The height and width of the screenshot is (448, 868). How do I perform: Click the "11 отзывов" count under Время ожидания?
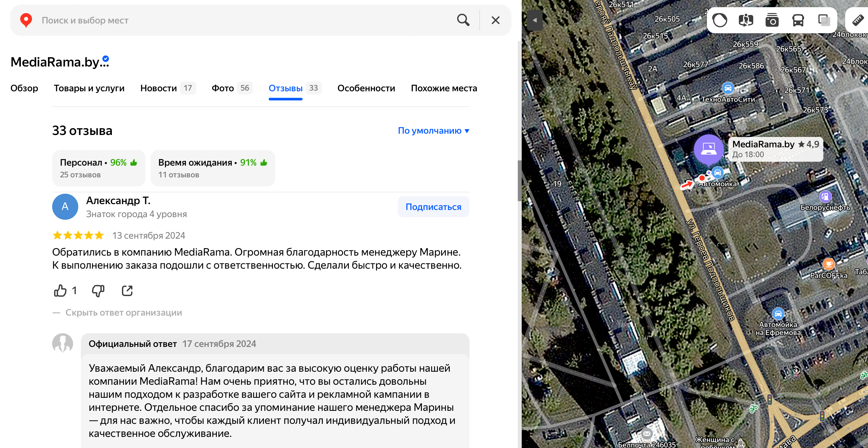pos(179,175)
